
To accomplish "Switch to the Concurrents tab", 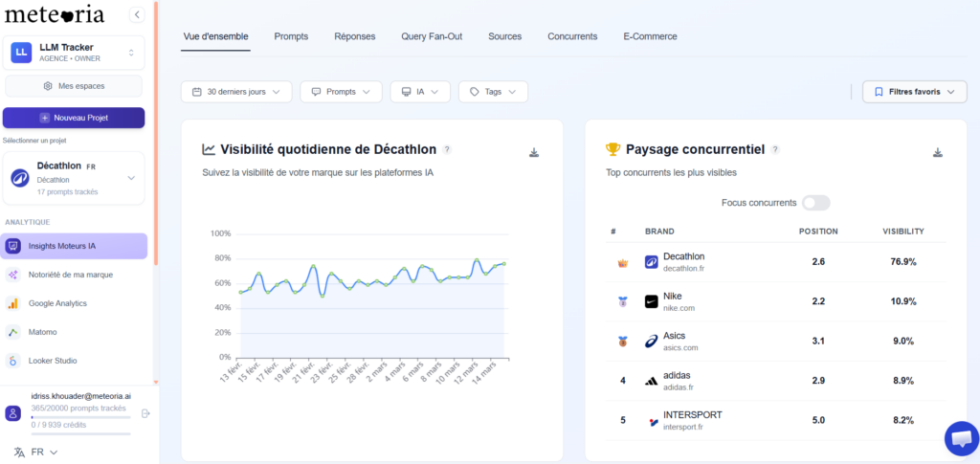I will pos(572,36).
